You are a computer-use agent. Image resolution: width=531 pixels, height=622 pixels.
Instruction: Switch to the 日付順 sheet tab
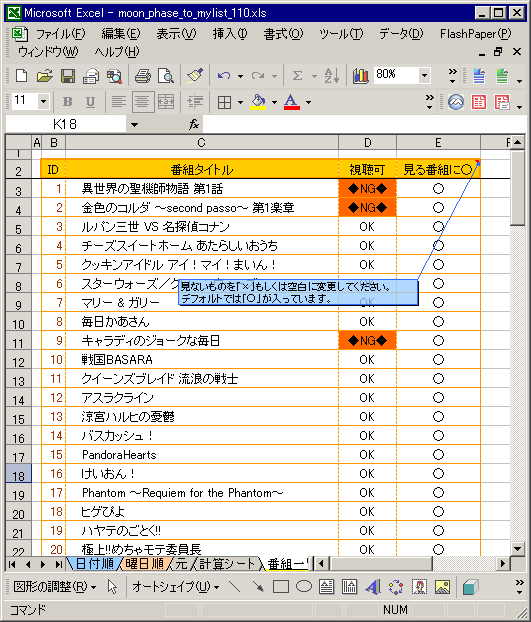(94, 564)
